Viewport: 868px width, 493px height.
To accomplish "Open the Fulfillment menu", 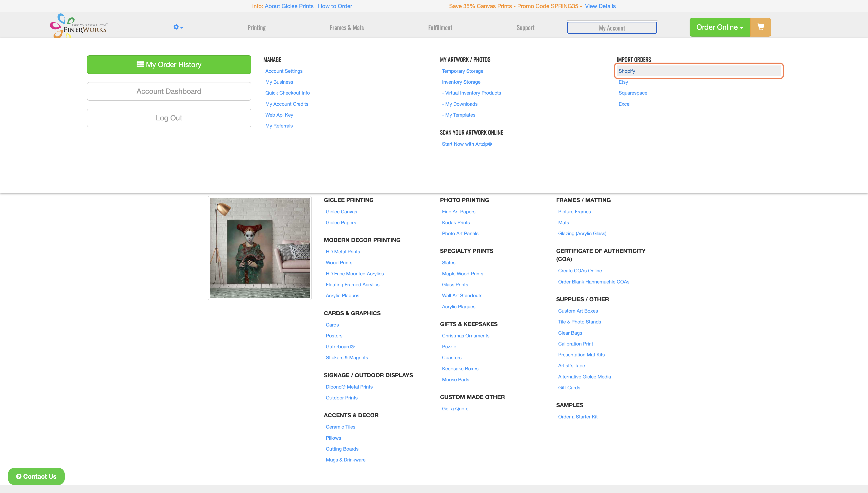I will coord(440,28).
